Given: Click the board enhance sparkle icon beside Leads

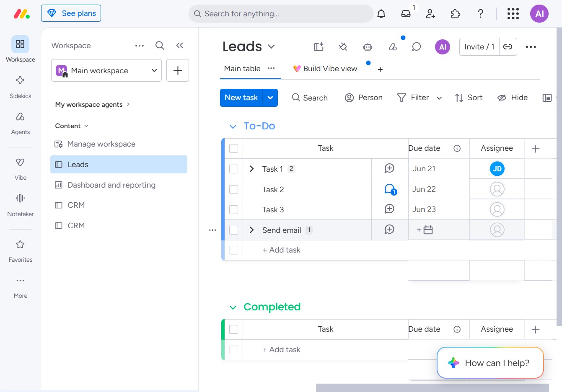Looking at the screenshot, I should (x=319, y=46).
